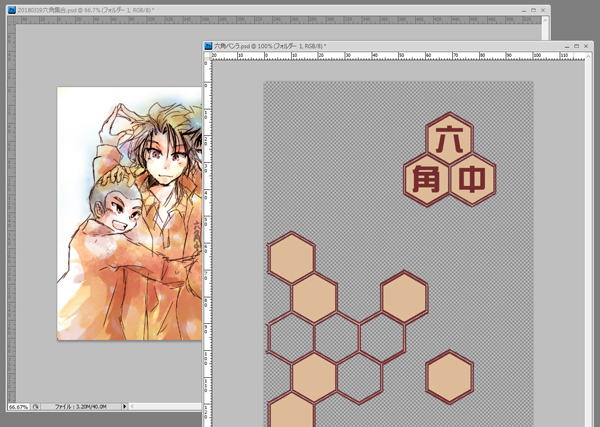Click the ファイル size info in status bar
The height and width of the screenshot is (427, 600).
tap(82, 407)
